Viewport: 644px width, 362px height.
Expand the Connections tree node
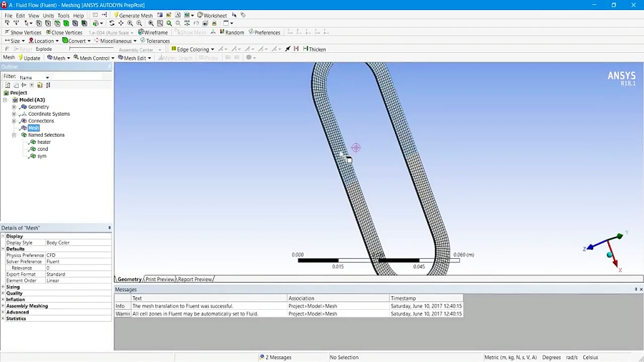tap(14, 121)
